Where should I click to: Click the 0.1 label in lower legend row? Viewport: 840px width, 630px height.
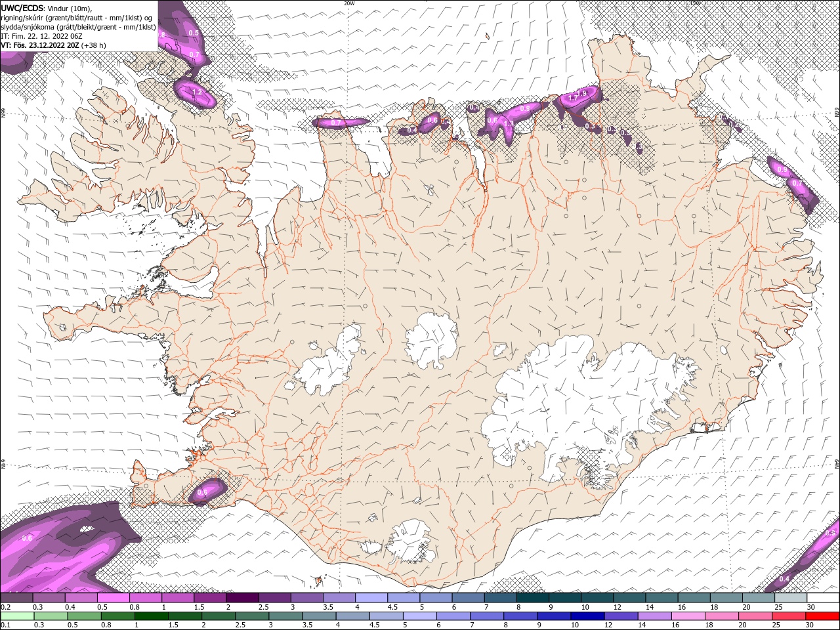[x=5, y=625]
